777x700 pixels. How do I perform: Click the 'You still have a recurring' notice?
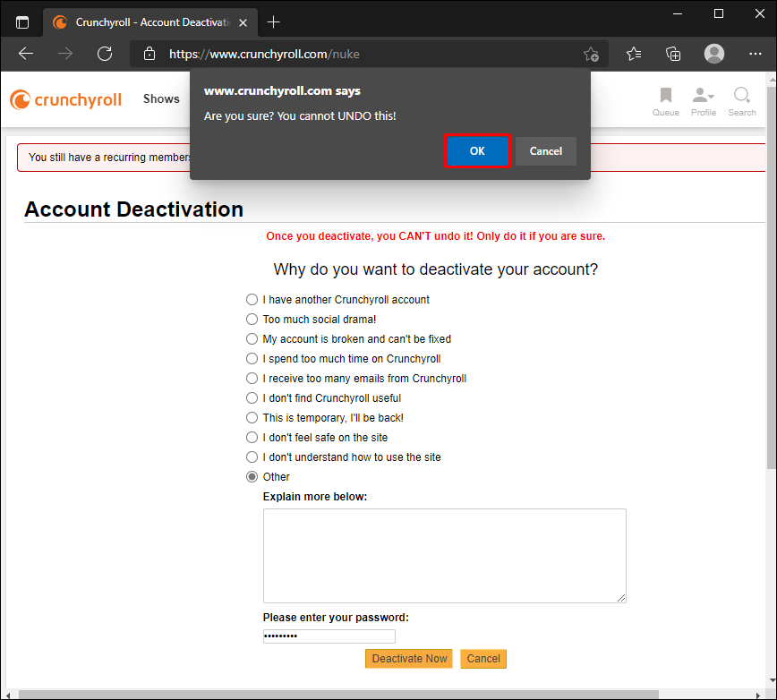click(x=109, y=158)
